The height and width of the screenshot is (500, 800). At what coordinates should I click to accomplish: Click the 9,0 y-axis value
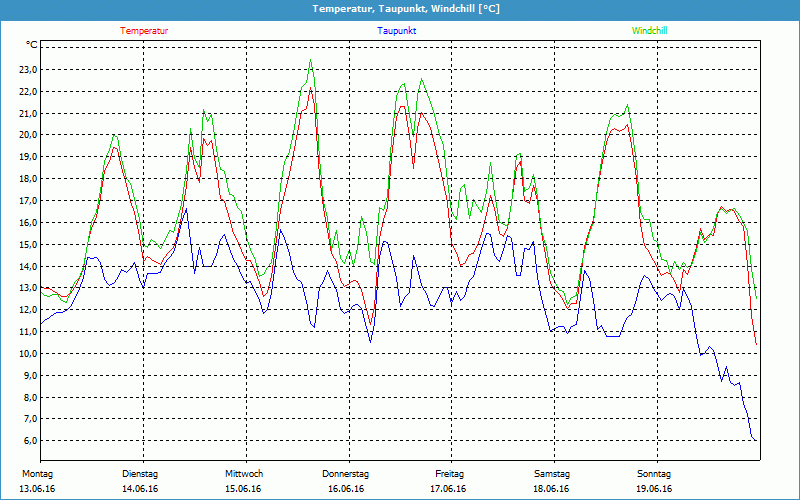point(30,376)
